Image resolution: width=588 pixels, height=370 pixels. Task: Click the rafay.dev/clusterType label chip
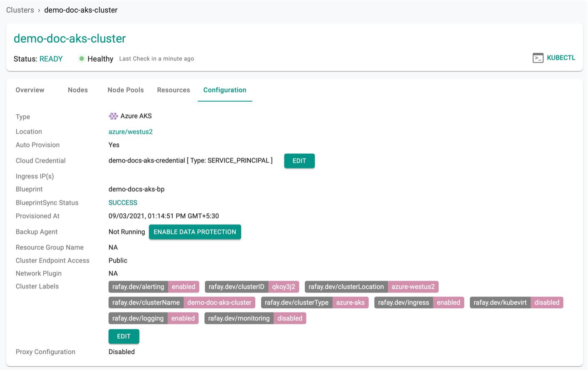[315, 302]
